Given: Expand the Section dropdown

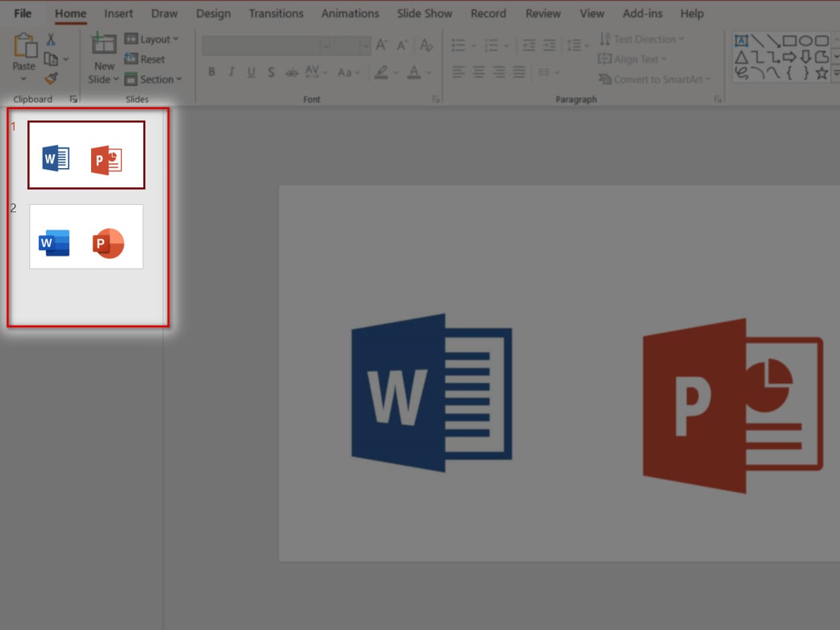Looking at the screenshot, I should click(x=153, y=79).
